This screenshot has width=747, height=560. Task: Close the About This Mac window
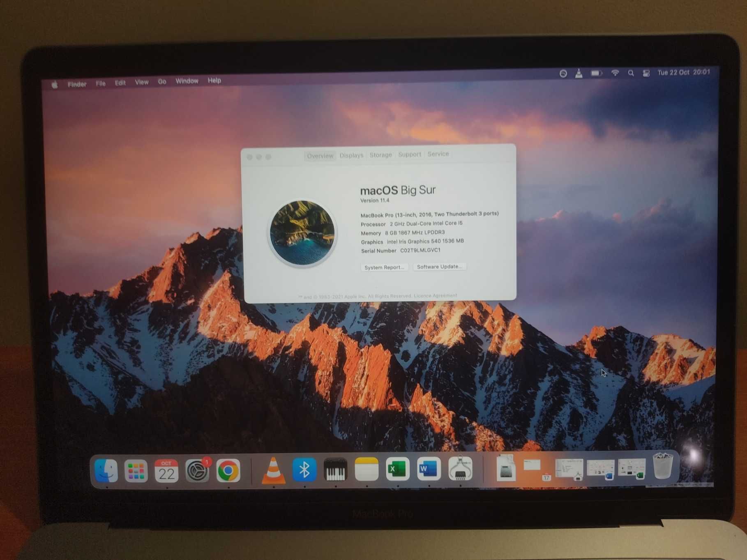tap(249, 157)
